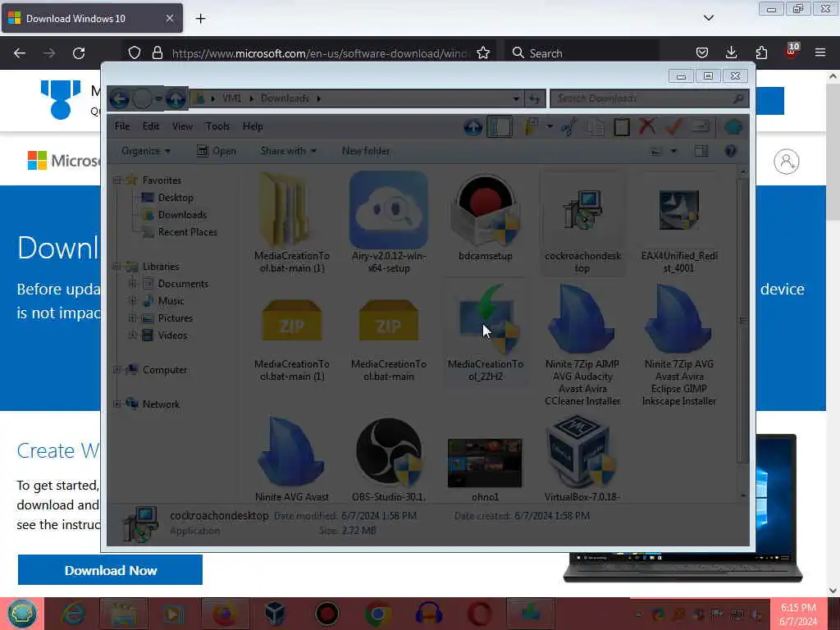Expand the Computer tree node
The width and height of the screenshot is (840, 630).
coord(116,370)
